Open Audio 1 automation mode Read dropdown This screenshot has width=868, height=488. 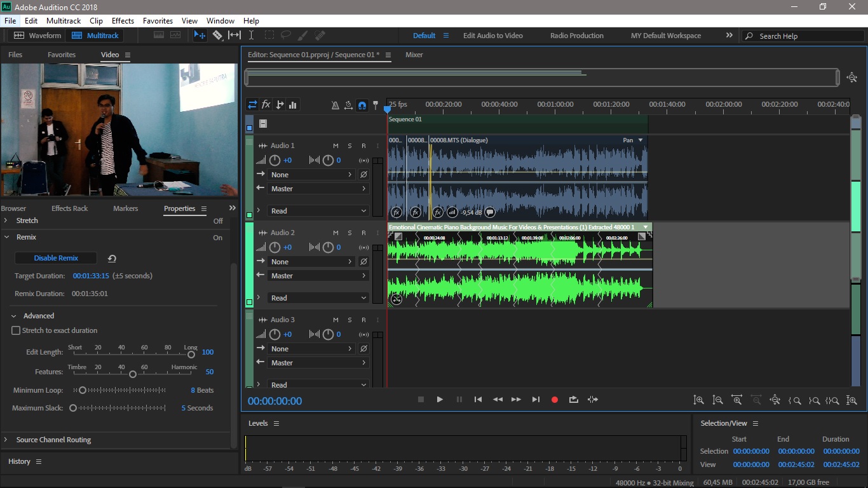[x=317, y=211]
